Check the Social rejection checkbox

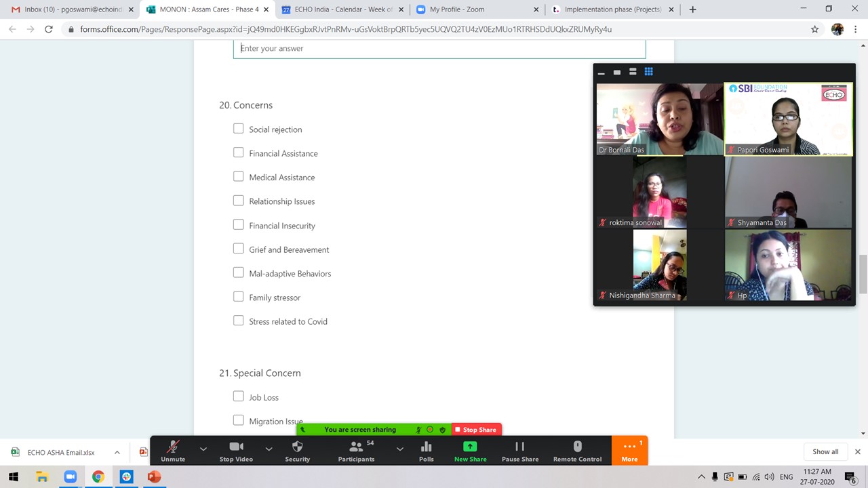click(x=238, y=129)
